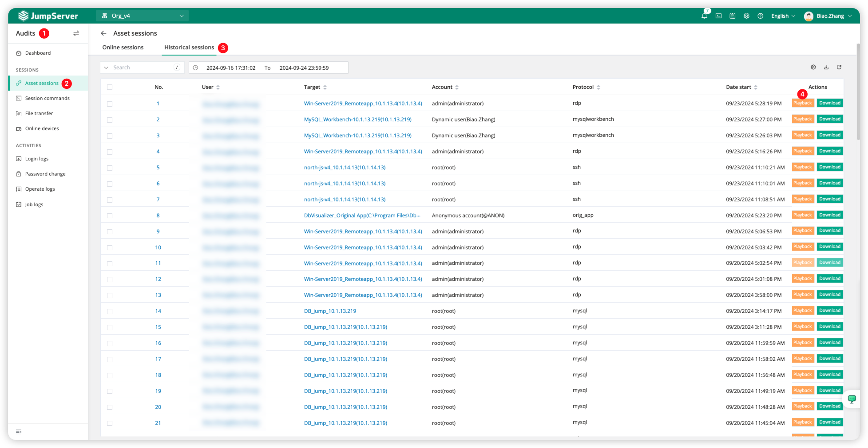Open session number 5 link

[158, 168]
